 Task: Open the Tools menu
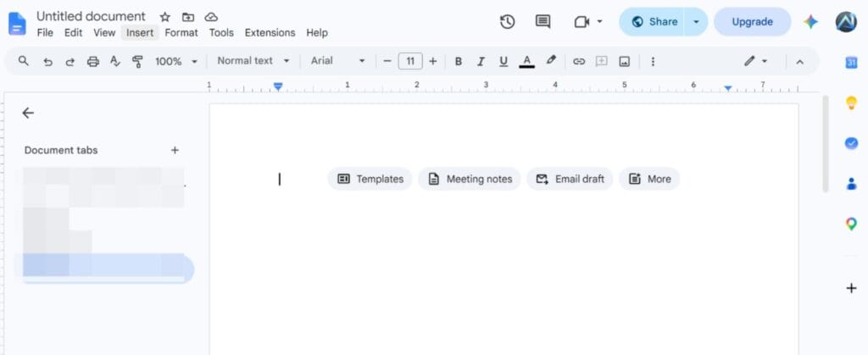point(221,33)
